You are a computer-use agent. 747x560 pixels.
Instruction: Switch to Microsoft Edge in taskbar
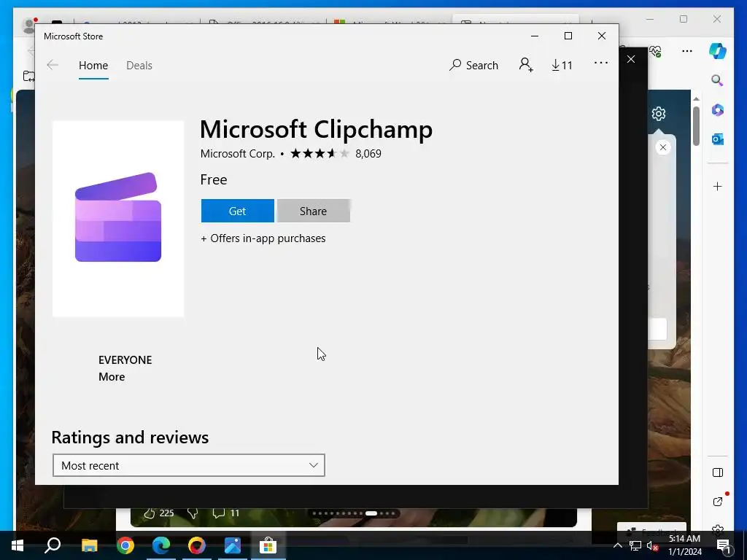[161, 545]
